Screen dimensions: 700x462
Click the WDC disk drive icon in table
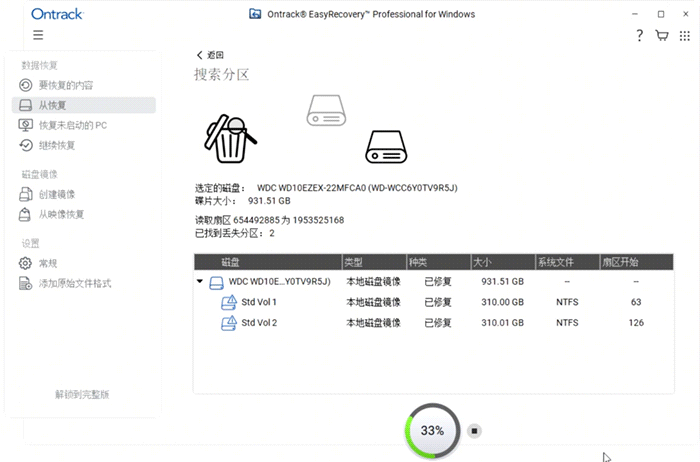(x=217, y=283)
